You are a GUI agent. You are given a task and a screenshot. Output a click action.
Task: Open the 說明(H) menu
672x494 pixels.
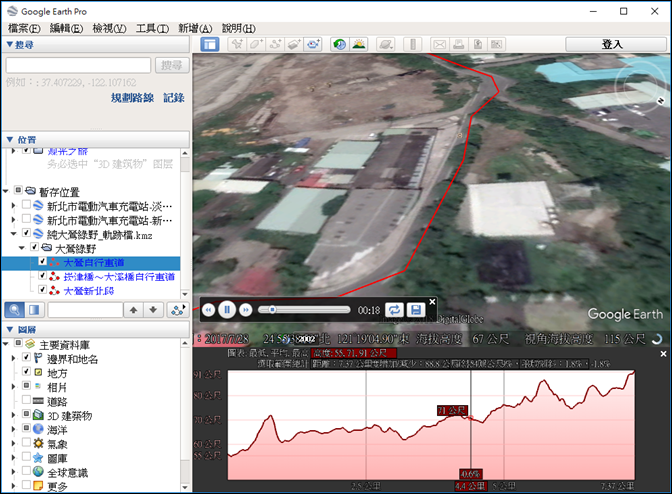[x=239, y=28]
